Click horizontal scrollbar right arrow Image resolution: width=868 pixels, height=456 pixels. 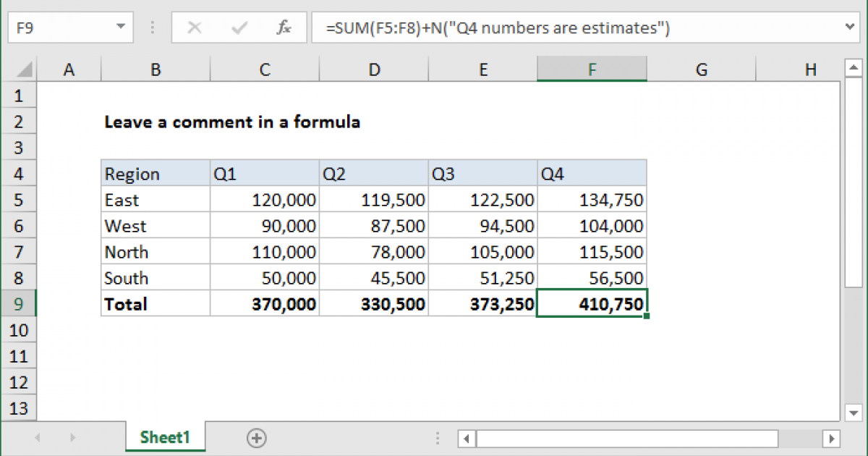[833, 438]
